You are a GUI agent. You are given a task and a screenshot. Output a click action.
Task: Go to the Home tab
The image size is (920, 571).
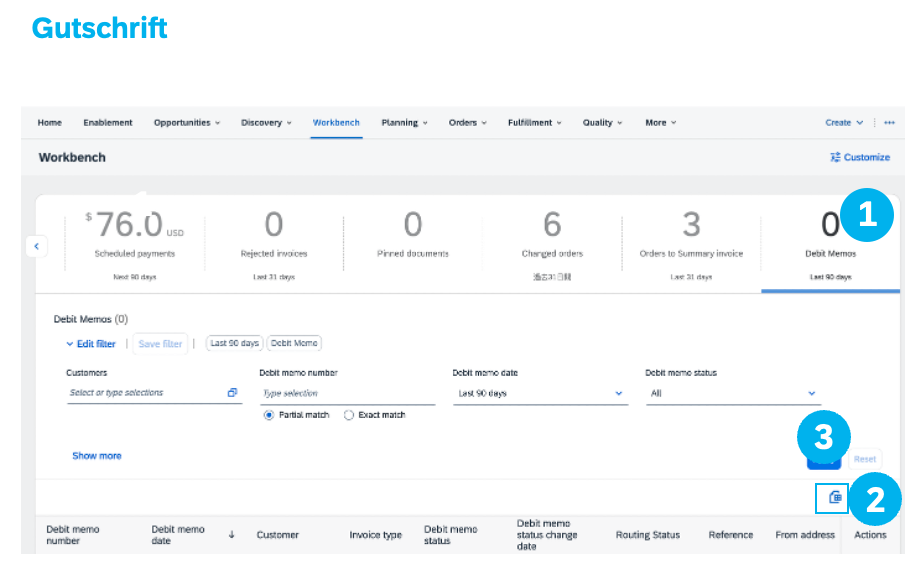click(49, 123)
